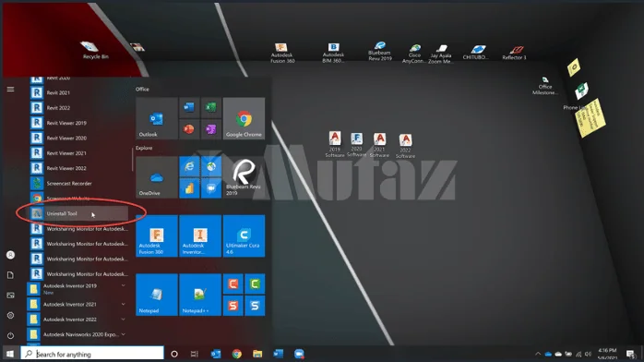The width and height of the screenshot is (644, 362).
Task: Launch Screencast Recorder app
Action: point(78,183)
